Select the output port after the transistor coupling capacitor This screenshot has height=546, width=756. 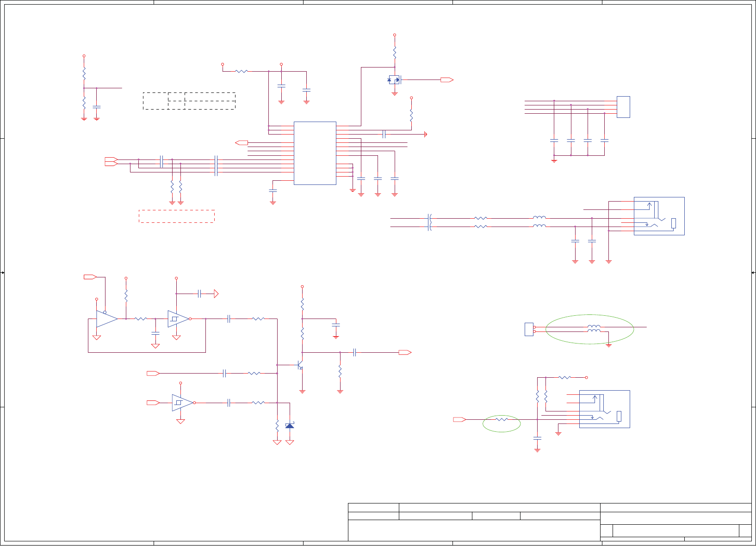(x=405, y=352)
